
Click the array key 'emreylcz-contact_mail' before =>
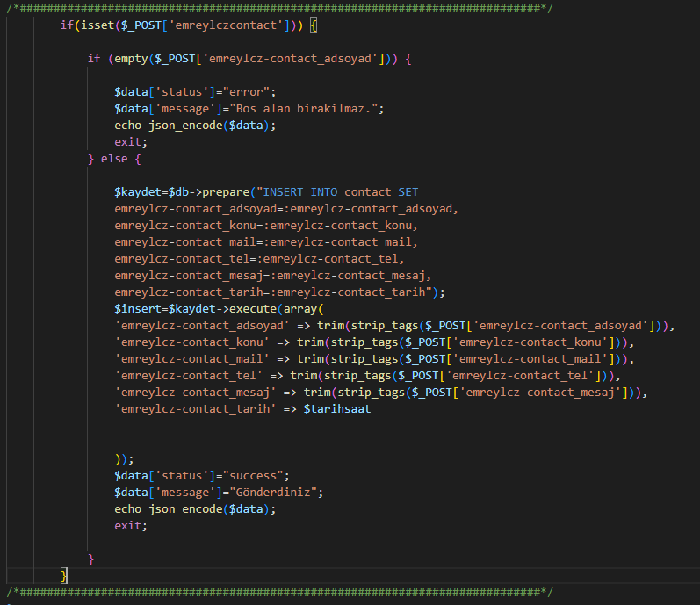(192, 359)
